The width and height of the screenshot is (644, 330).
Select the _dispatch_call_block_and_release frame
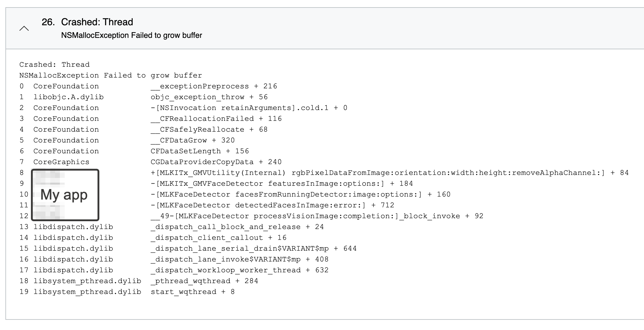click(237, 227)
